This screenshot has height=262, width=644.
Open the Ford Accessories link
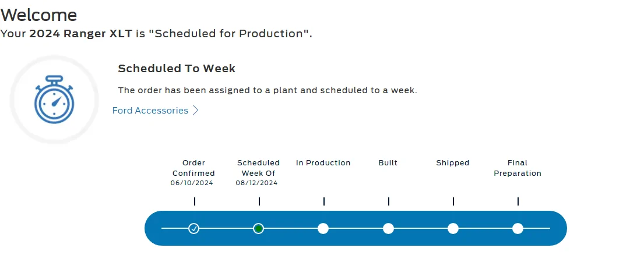(x=150, y=110)
